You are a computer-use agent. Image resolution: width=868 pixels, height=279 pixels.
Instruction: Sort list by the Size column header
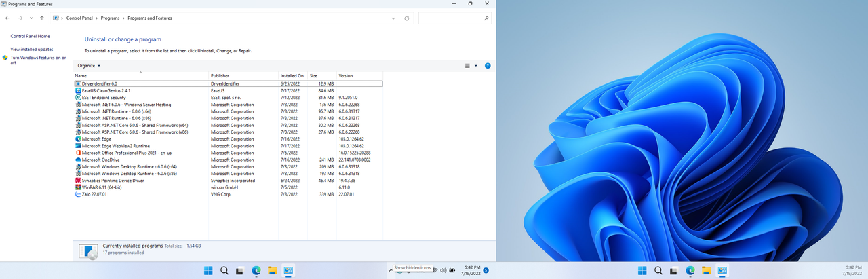pos(322,75)
